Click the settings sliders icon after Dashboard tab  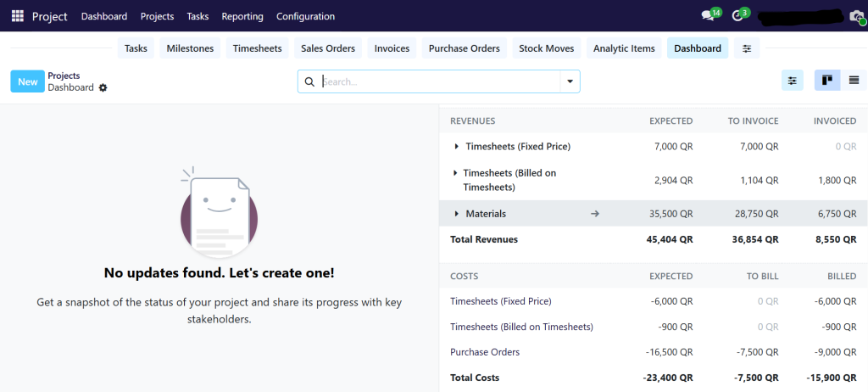tap(747, 48)
